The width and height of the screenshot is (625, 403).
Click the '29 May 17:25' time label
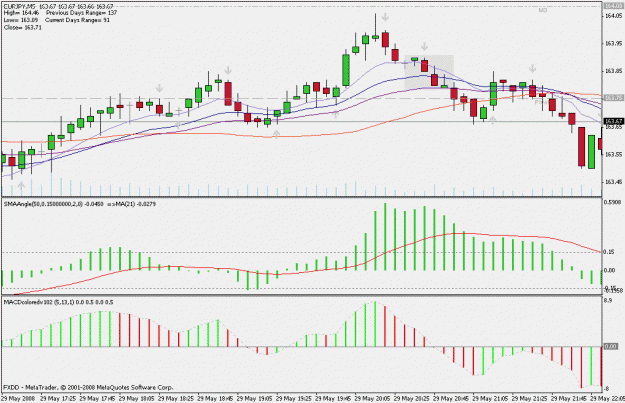point(58,399)
